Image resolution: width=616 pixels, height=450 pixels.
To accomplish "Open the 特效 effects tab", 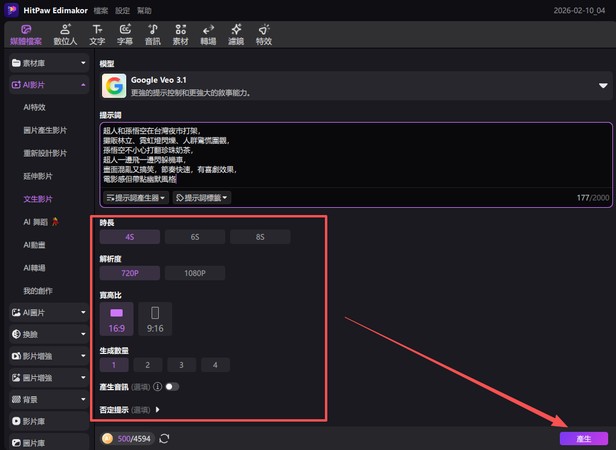I will pos(264,35).
